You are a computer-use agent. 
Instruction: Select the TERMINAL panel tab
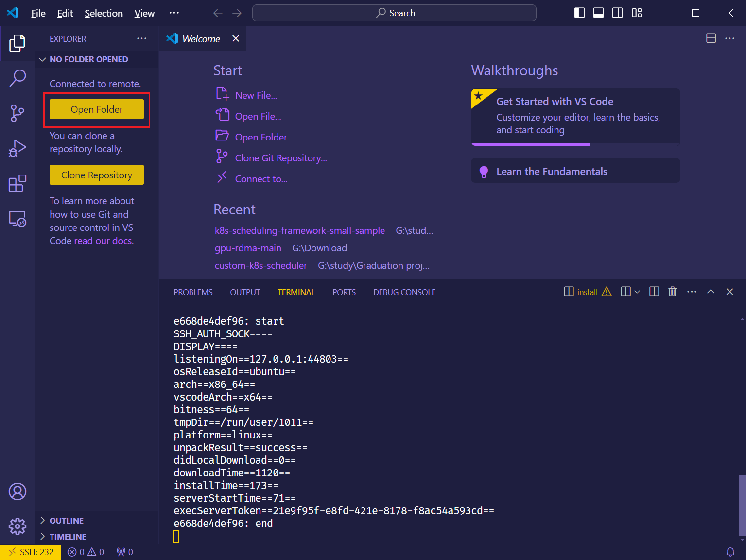[x=296, y=292]
